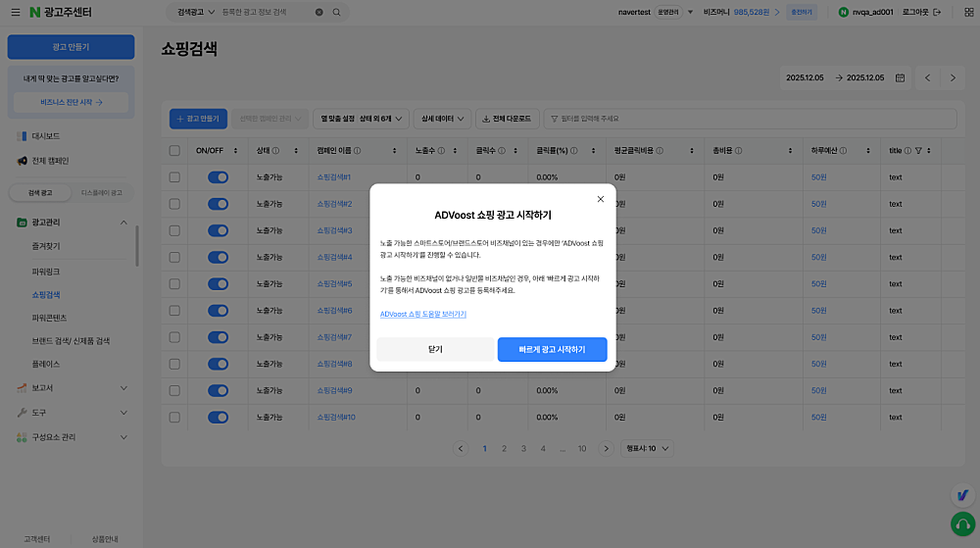The image size is (980, 548).
Task: Open the hamburger menu icon
Action: (15, 12)
